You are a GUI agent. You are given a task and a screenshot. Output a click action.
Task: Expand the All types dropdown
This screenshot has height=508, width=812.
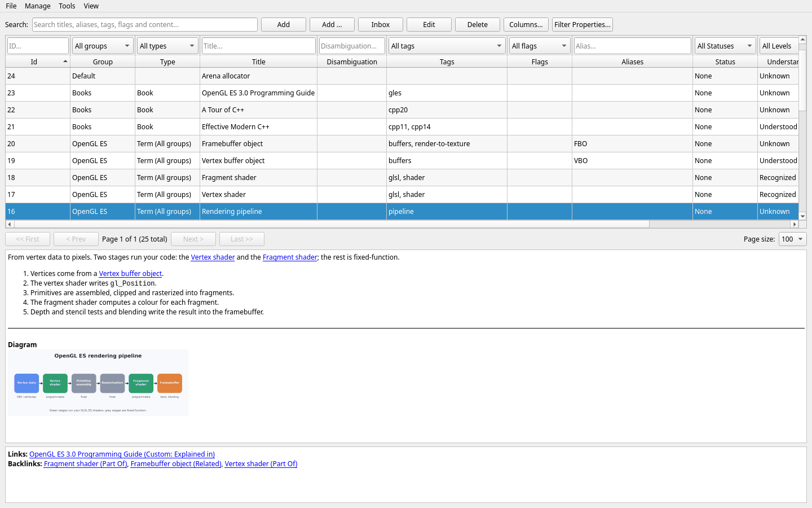167,46
